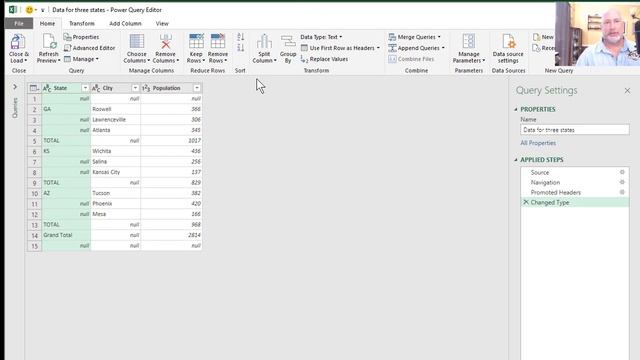
Task: Click the Keep Rows icon
Action: click(x=196, y=42)
